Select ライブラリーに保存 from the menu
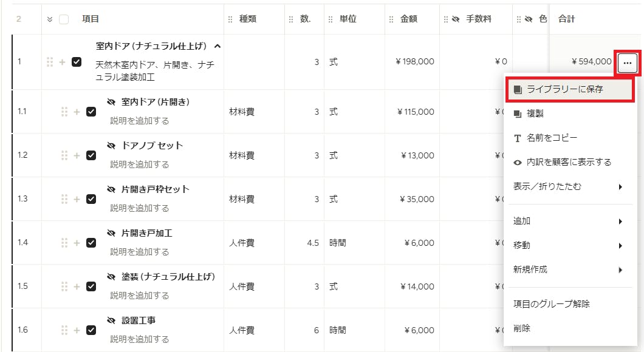 click(x=570, y=89)
